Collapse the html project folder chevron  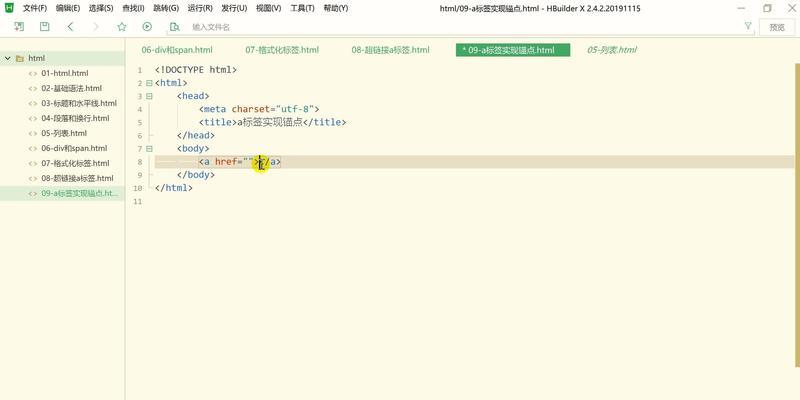tap(8, 59)
